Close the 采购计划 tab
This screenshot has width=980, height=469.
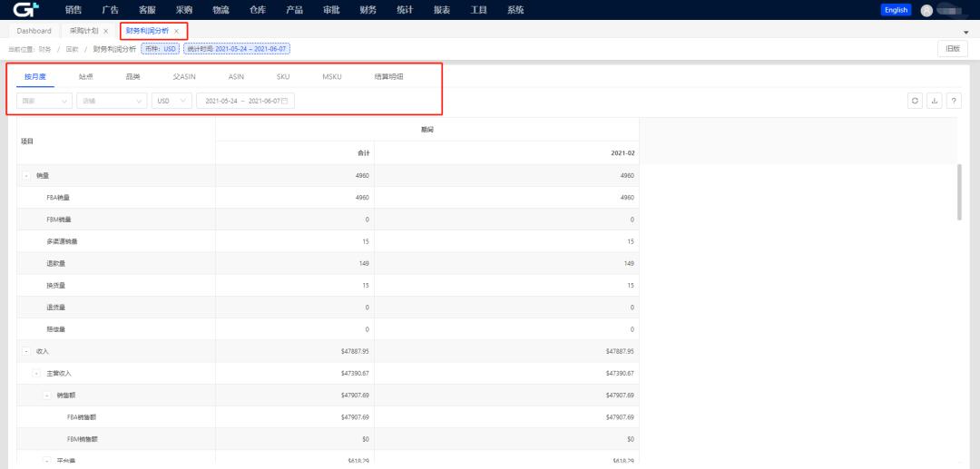coord(106,31)
